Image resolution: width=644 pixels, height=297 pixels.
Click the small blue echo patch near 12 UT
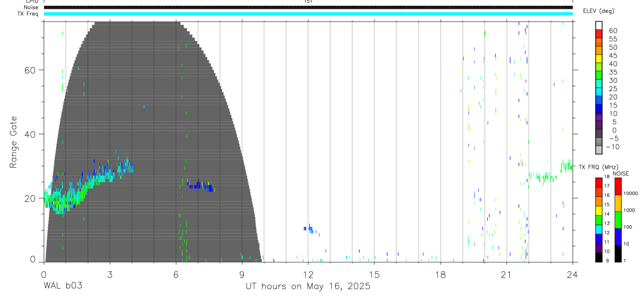(x=312, y=229)
